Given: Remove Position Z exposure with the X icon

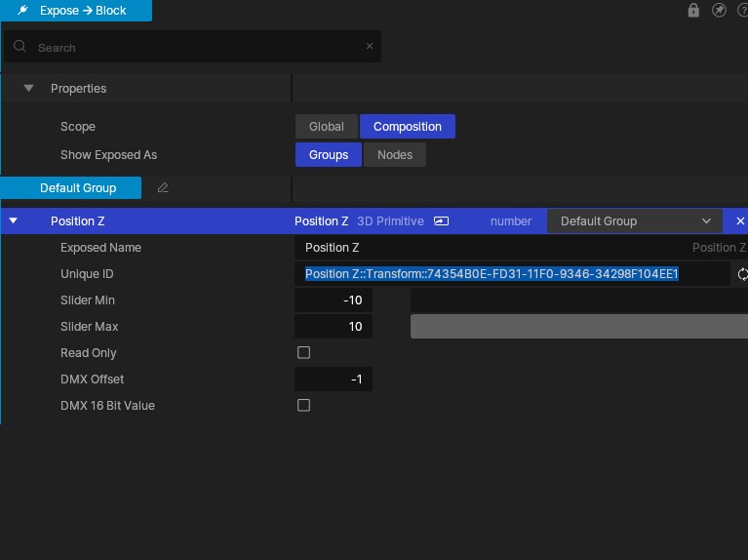Looking at the screenshot, I should (x=740, y=221).
